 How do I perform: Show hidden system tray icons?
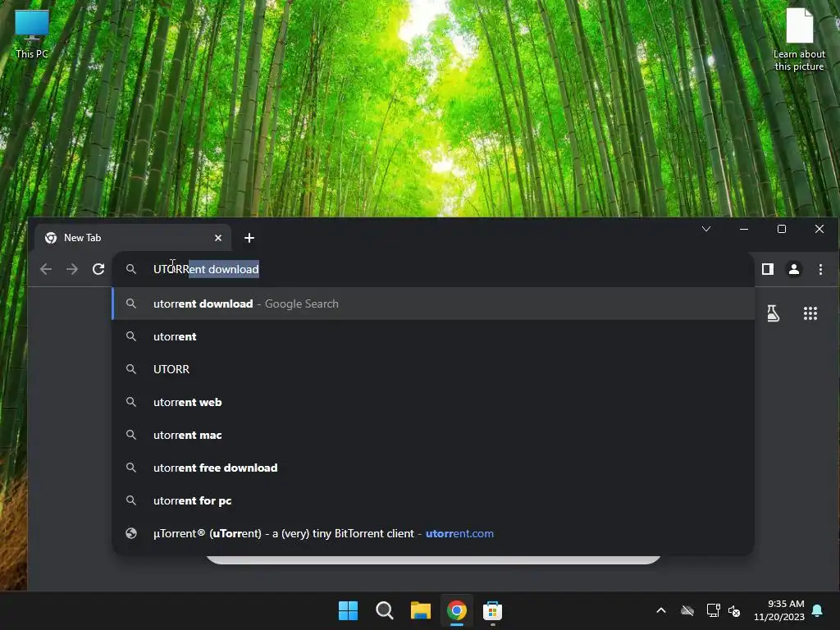661,610
